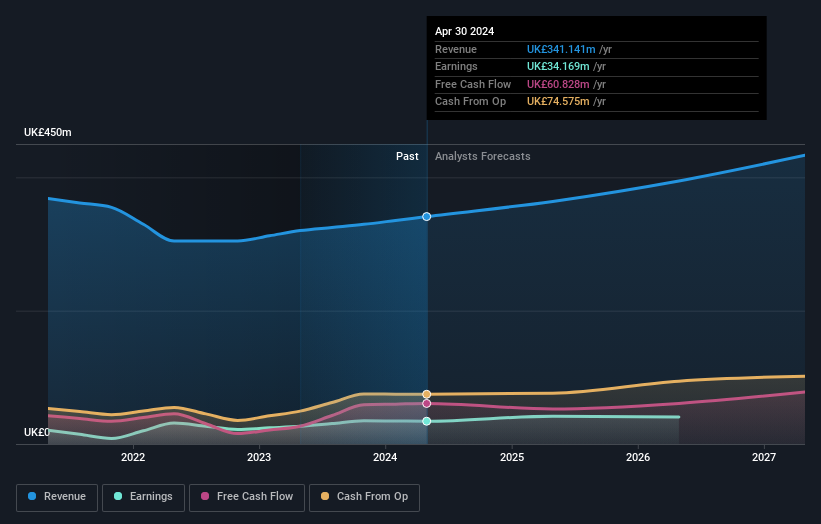Toggle the Revenue legend button
The image size is (821, 524).
57,497
